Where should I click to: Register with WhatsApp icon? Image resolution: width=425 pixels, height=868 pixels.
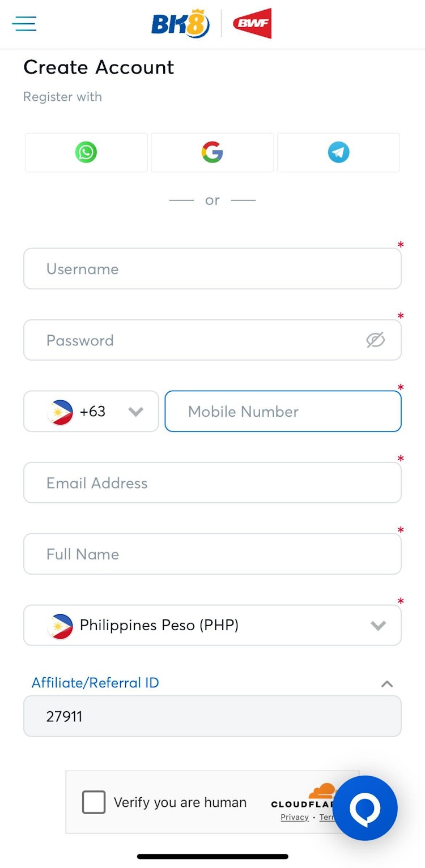(86, 152)
